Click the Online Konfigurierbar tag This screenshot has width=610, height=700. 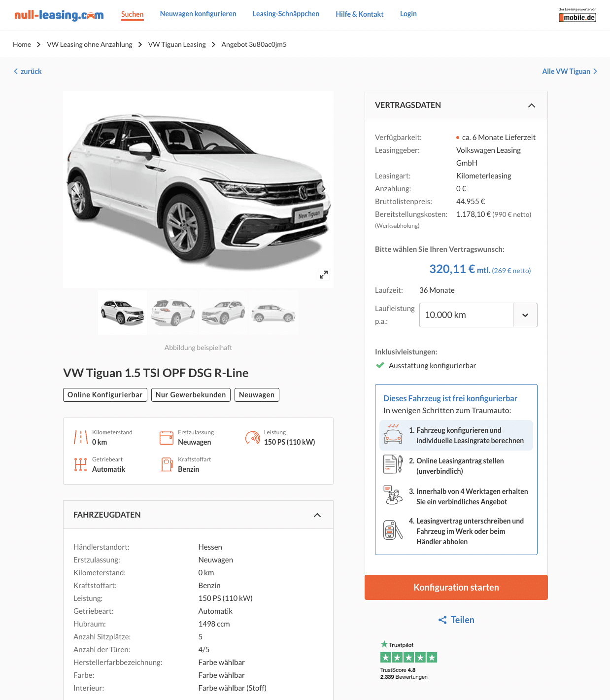pyautogui.click(x=105, y=395)
